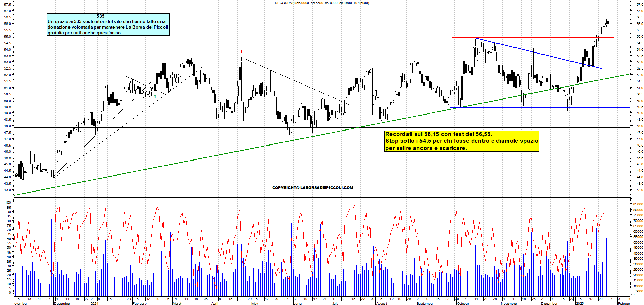Click the 50 value on oscillator axis

[9, 248]
